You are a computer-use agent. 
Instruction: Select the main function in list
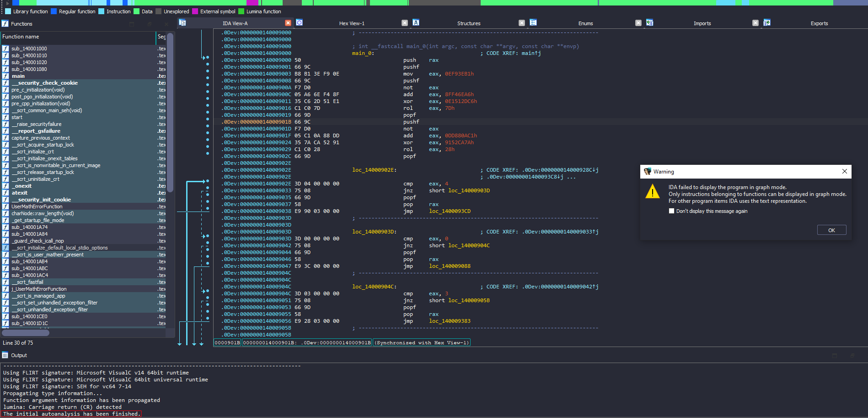click(x=18, y=76)
